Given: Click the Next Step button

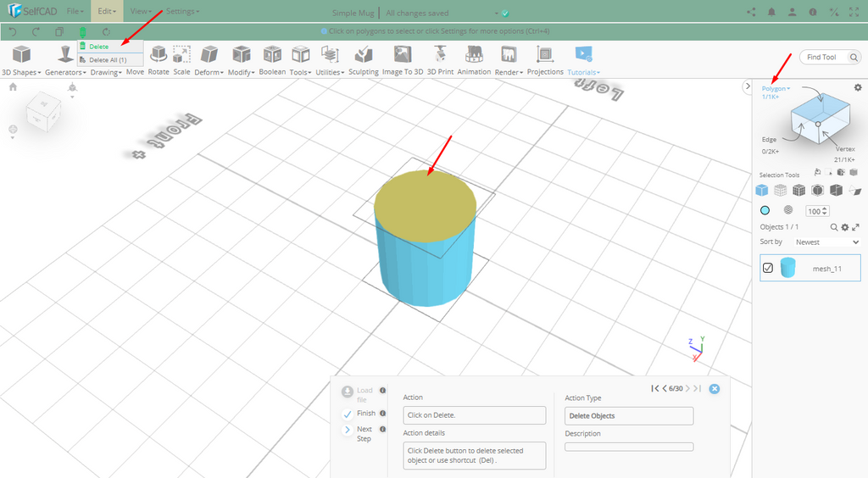Looking at the screenshot, I should (347, 430).
